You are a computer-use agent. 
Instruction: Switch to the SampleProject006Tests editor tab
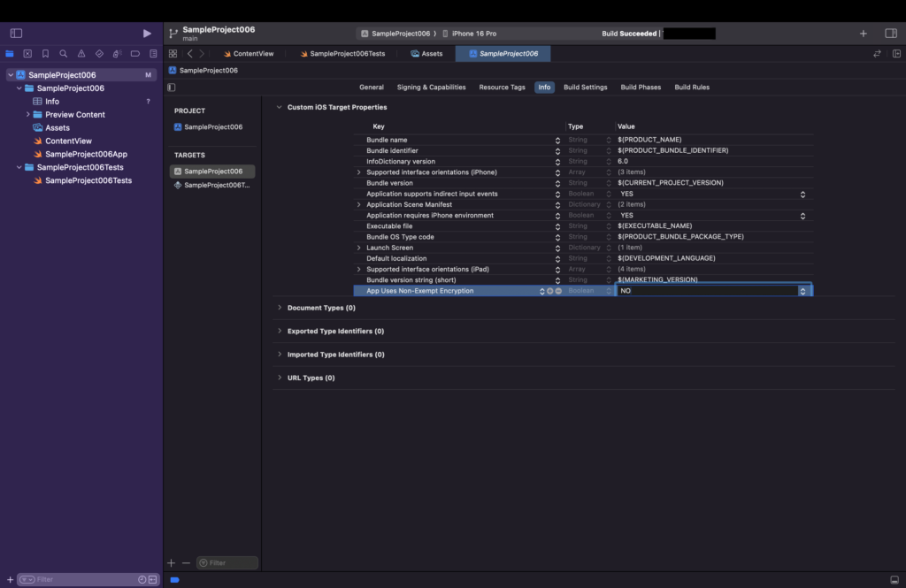tap(342, 54)
